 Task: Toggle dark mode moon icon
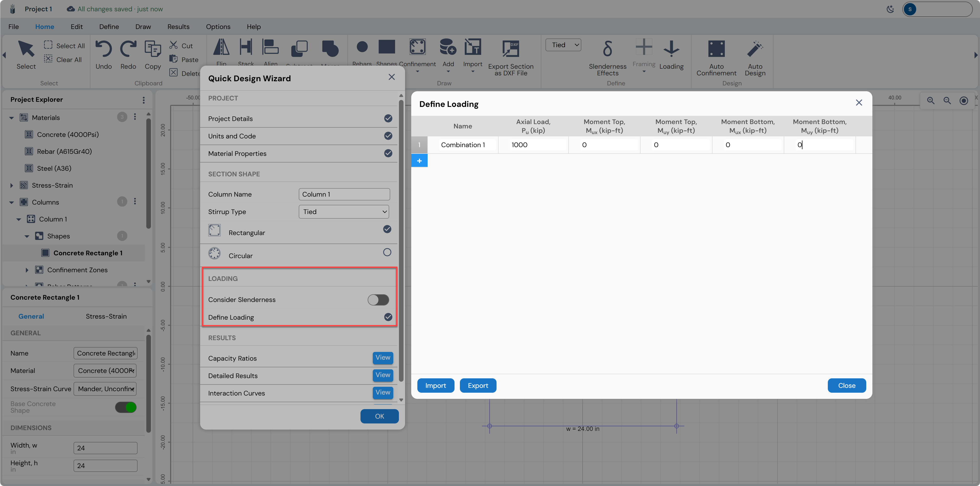pyautogui.click(x=890, y=9)
